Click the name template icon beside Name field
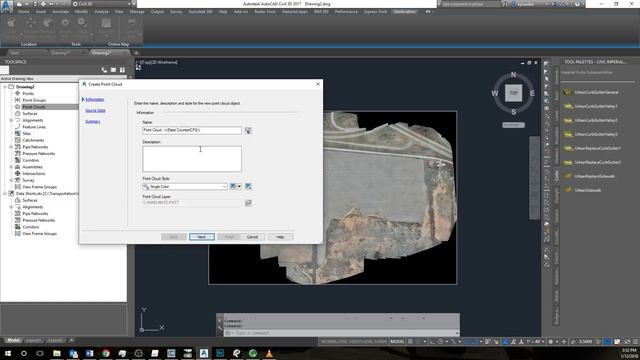The width and height of the screenshot is (640, 360). (x=248, y=131)
